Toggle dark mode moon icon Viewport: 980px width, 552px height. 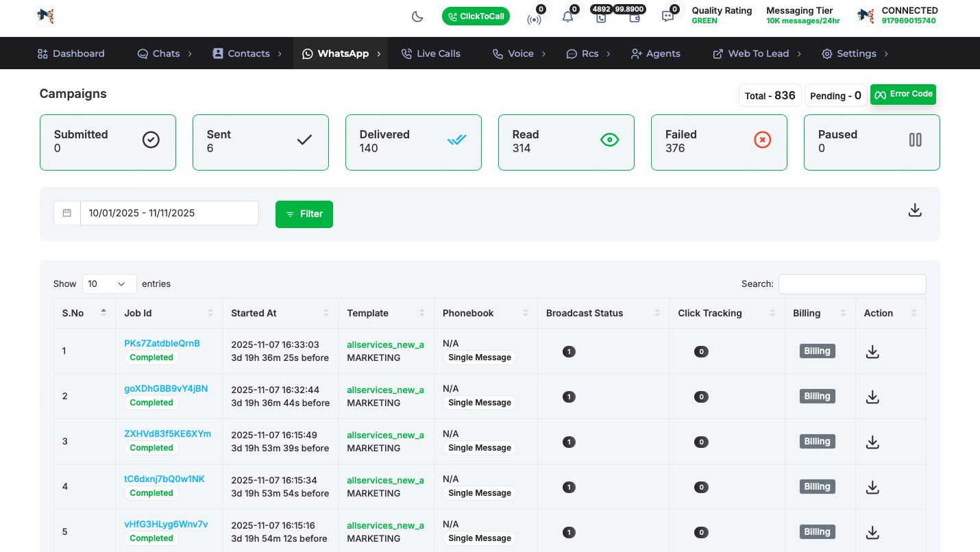pyautogui.click(x=417, y=16)
